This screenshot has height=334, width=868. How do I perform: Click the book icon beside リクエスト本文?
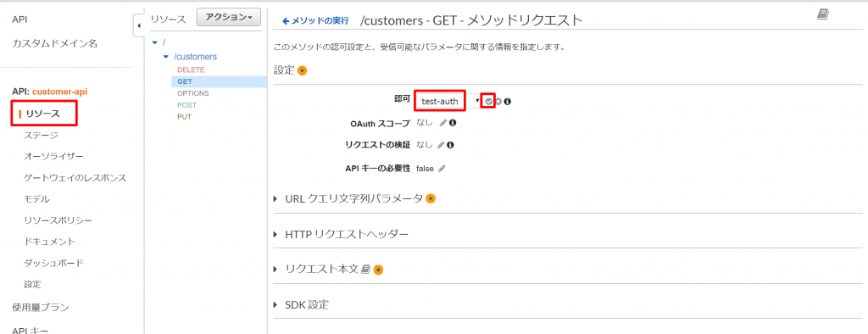(365, 270)
